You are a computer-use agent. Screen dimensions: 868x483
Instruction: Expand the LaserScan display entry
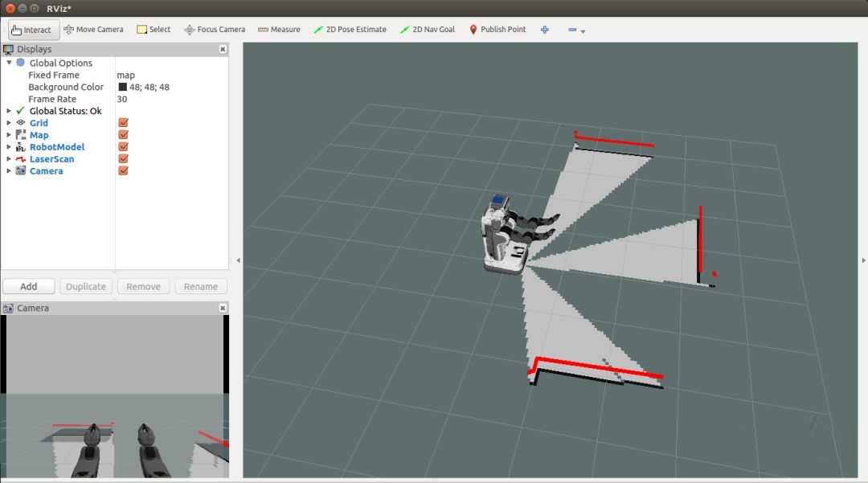[9, 159]
